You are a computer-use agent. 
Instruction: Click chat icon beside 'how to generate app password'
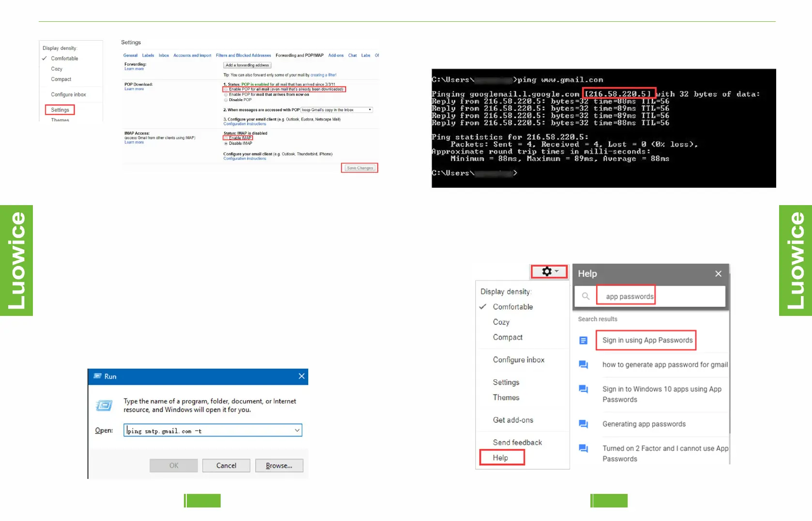click(584, 365)
